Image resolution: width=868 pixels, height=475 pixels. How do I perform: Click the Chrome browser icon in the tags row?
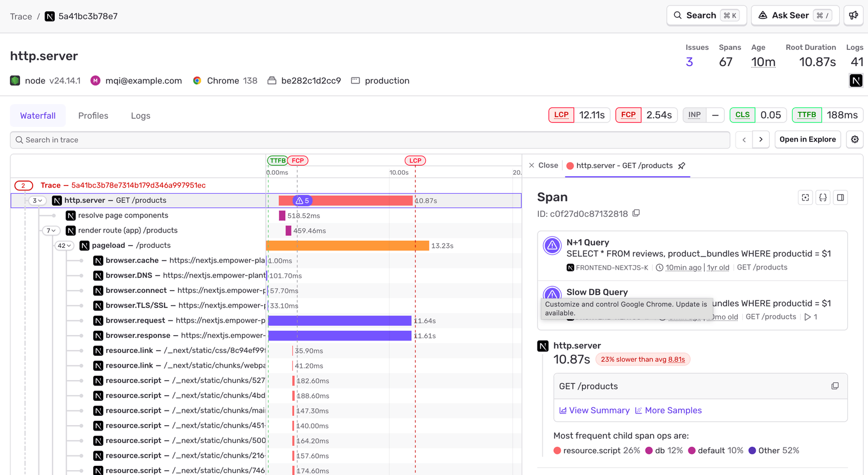[197, 81]
